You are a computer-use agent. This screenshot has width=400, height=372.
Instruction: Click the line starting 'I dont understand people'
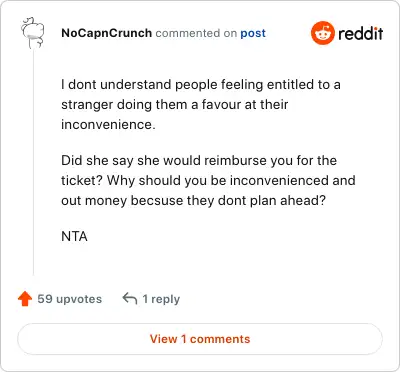201,85
